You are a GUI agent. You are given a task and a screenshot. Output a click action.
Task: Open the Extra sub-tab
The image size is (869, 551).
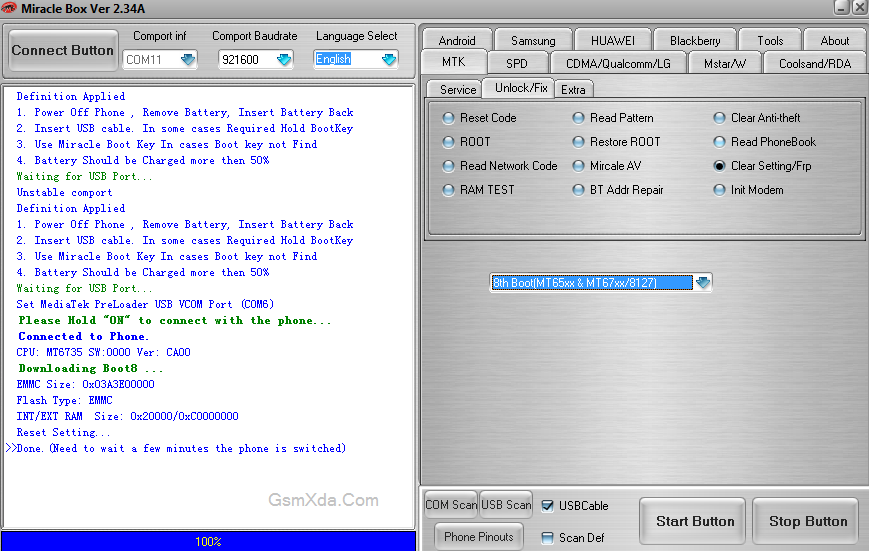[x=573, y=89]
